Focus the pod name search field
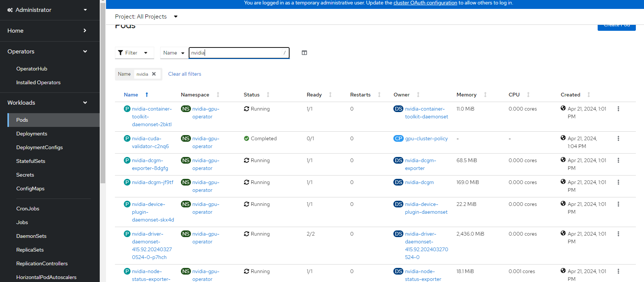644x282 pixels. click(x=239, y=53)
